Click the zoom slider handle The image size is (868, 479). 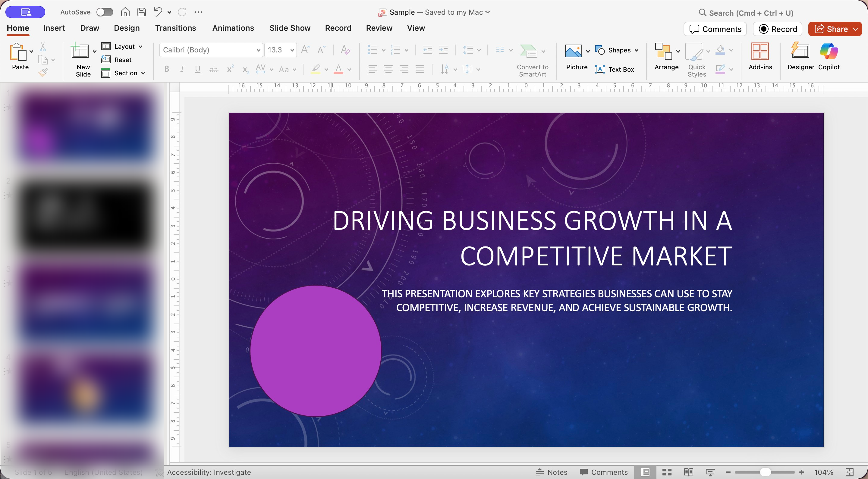tap(765, 472)
